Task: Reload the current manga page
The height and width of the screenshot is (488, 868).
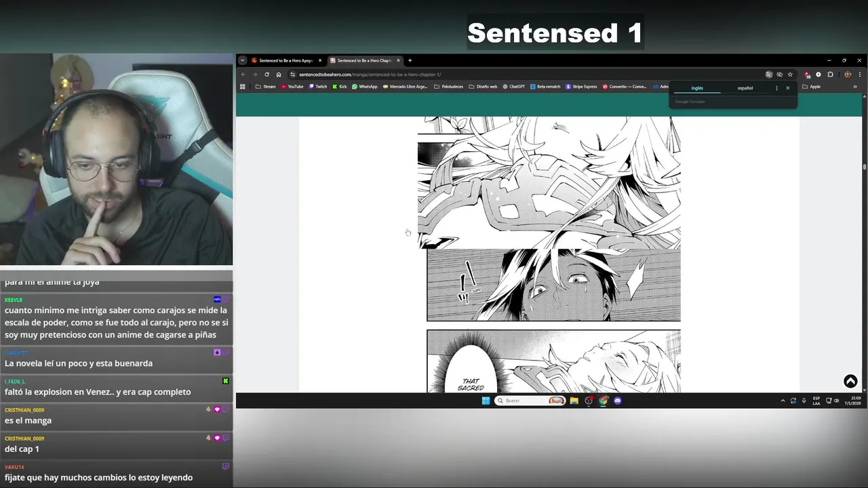Action: pyautogui.click(x=267, y=75)
